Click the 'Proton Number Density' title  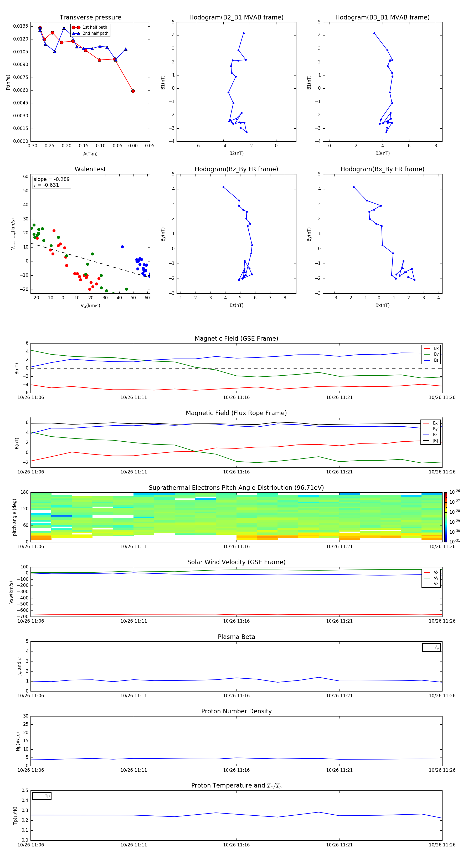pos(236,711)
